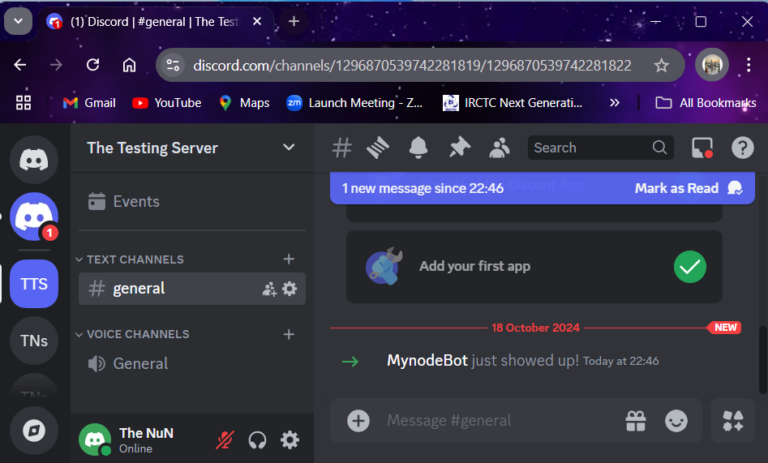Open All Bookmarks folder
768x463 pixels.
705,103
